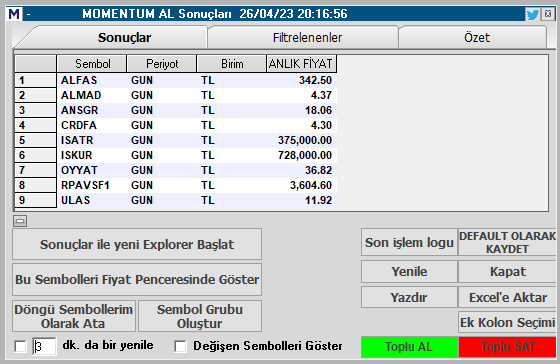Select the ANSGR symbol cell
Screen dimensions: 560x364
[x=92, y=110]
